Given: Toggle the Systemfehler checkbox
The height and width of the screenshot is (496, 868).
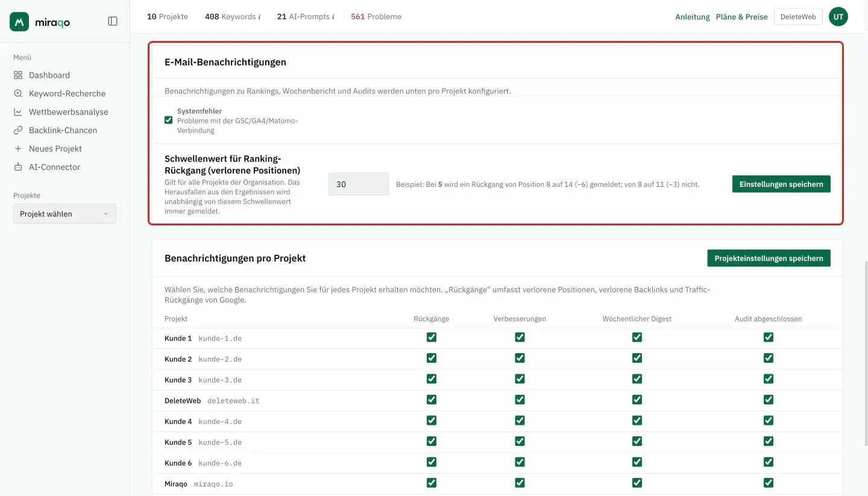Looking at the screenshot, I should click(x=168, y=120).
